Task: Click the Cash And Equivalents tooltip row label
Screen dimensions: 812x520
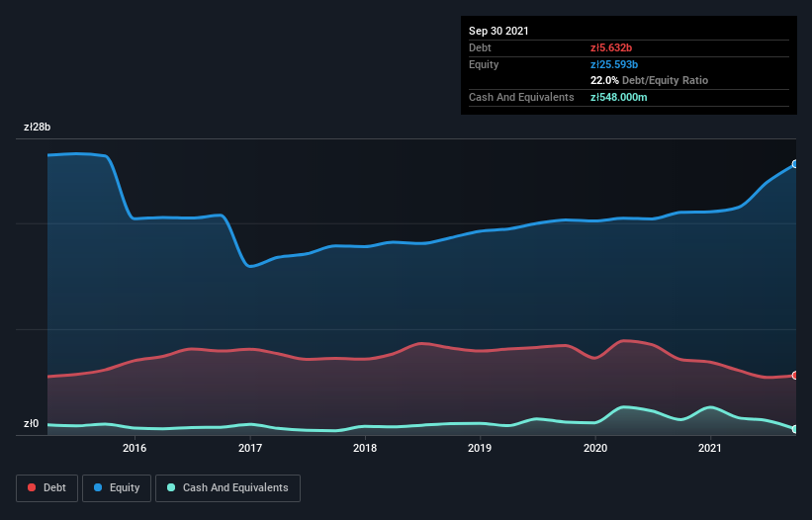Action: click(521, 97)
